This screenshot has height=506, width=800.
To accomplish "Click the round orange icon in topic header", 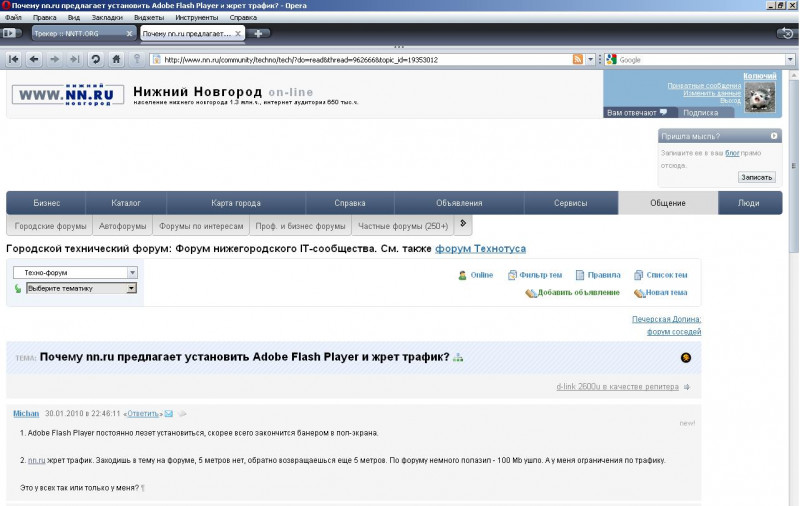I will pyautogui.click(x=686, y=358).
